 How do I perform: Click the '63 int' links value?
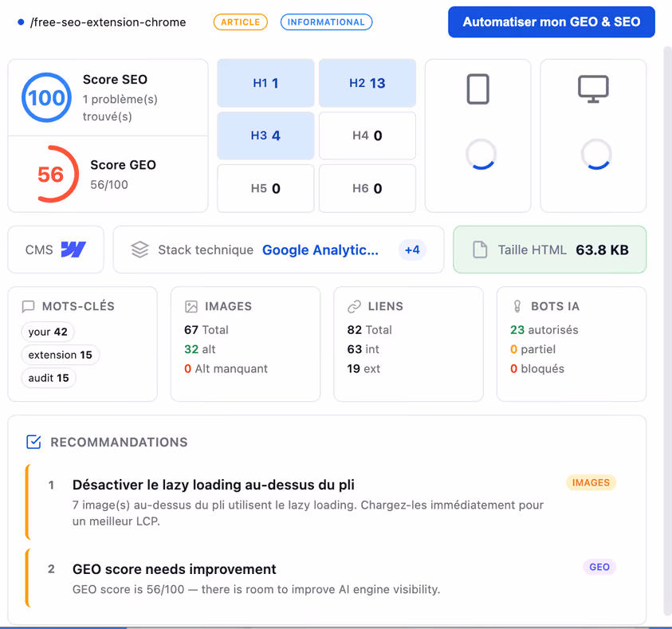[363, 349]
